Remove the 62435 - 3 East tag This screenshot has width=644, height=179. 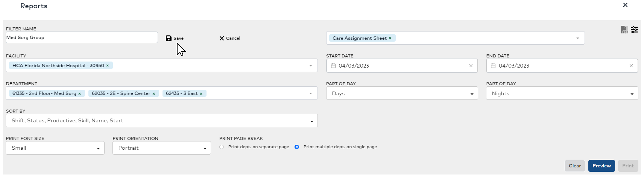(x=201, y=93)
